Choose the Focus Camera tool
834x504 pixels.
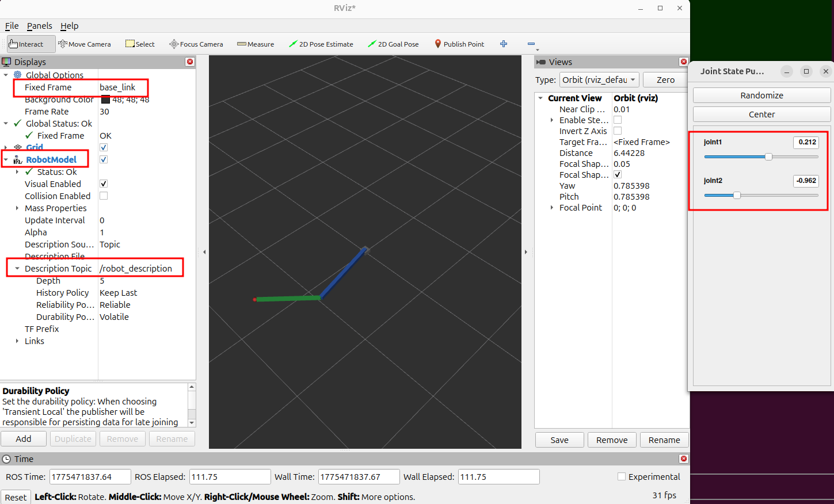point(196,44)
